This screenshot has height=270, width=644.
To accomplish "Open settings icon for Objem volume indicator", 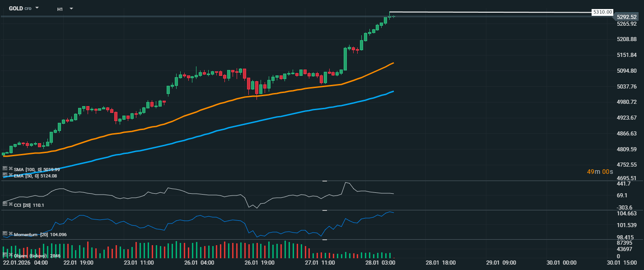I will point(5,255).
